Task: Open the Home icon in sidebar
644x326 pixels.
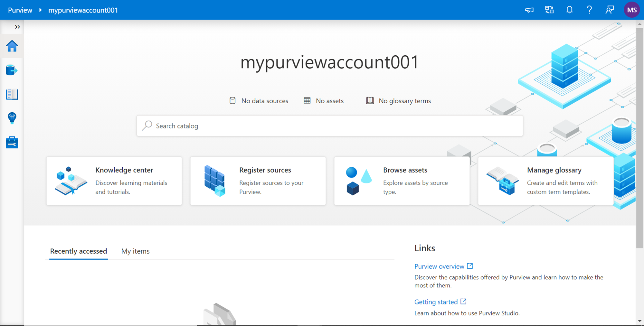Action: point(12,46)
